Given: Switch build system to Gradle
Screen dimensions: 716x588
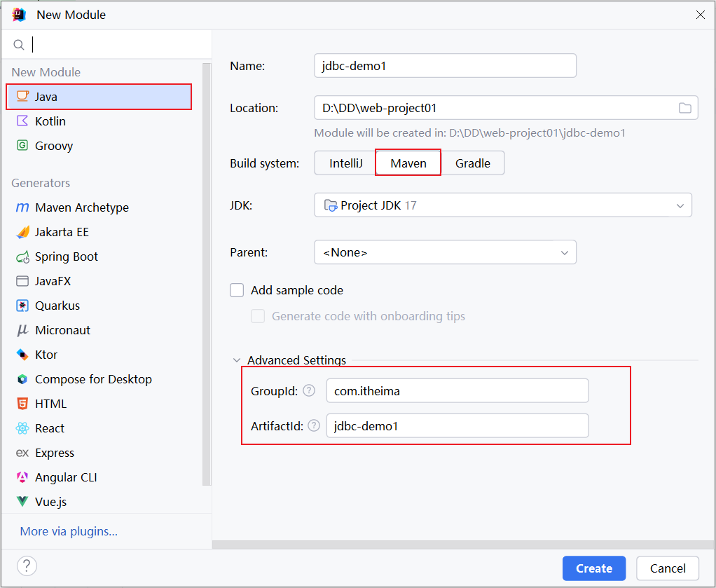Looking at the screenshot, I should tap(473, 163).
